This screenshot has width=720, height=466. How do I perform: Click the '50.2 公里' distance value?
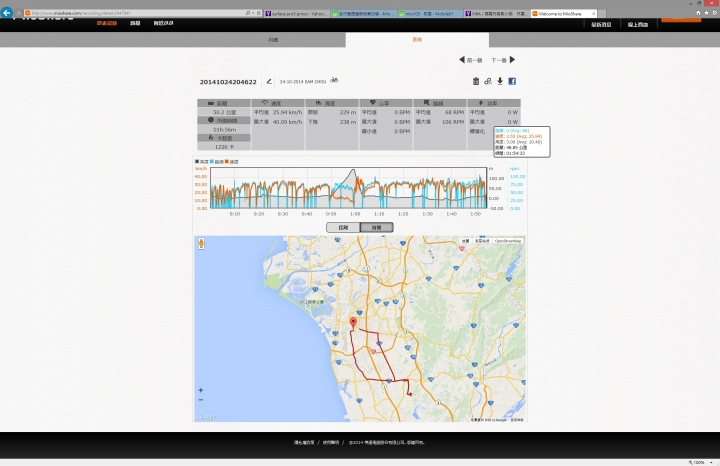click(x=225, y=112)
